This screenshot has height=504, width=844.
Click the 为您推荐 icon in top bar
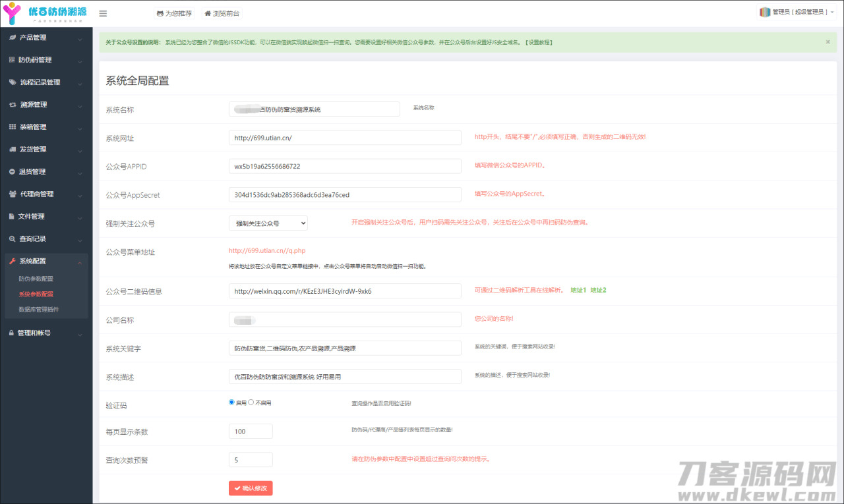click(160, 13)
